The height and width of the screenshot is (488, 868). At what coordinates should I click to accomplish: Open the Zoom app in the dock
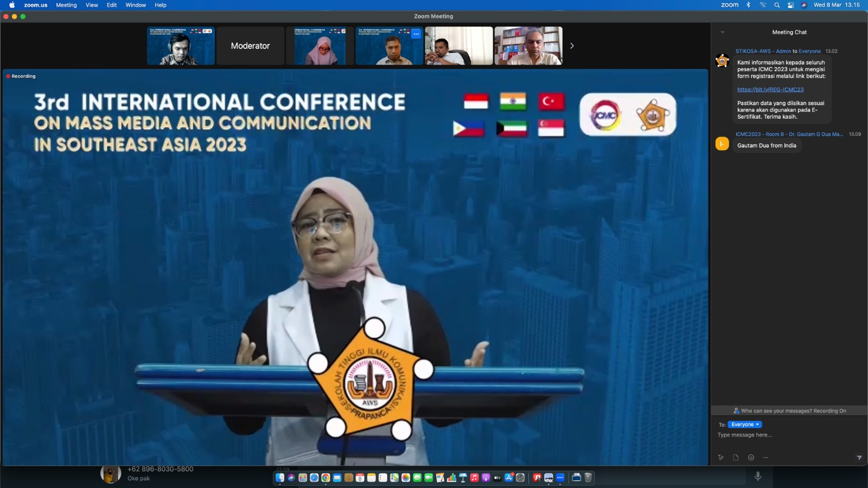click(560, 478)
